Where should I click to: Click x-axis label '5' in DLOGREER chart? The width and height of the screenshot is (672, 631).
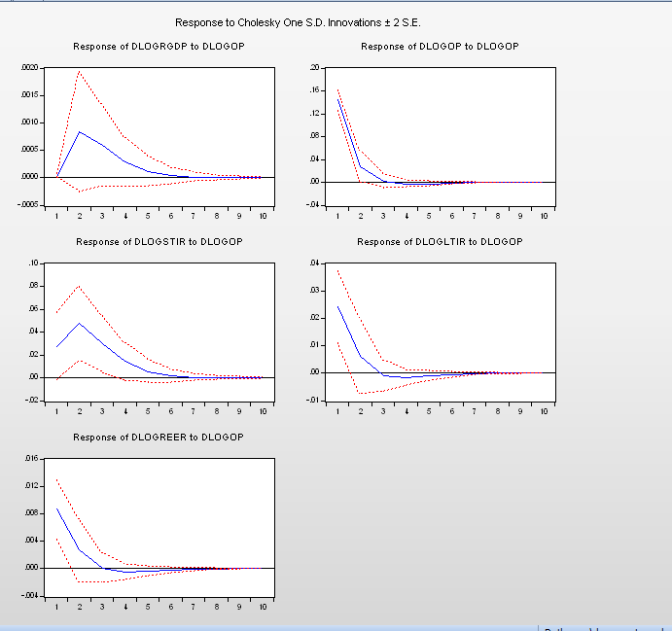click(148, 607)
